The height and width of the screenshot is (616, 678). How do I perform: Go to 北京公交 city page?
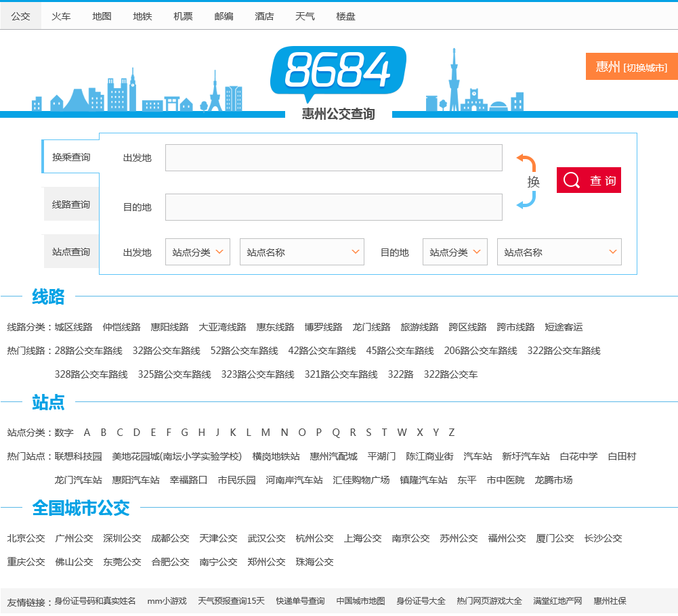[26, 538]
